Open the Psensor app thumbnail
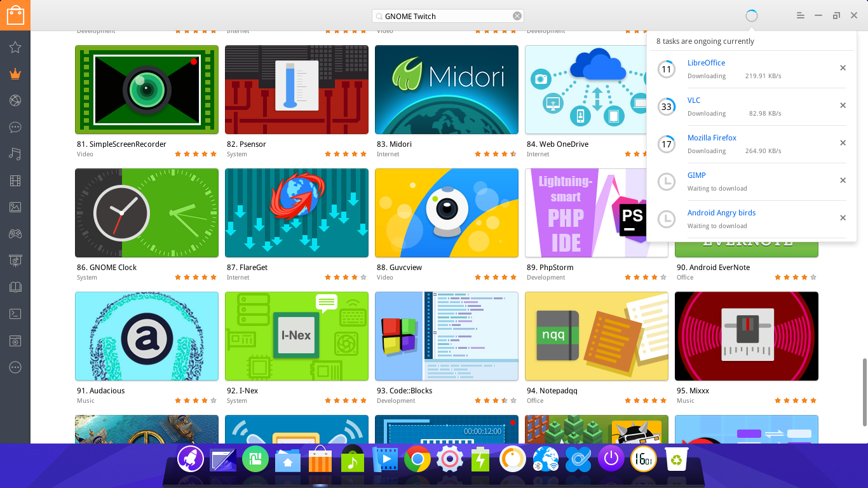This screenshot has height=488, width=868. coord(297,90)
